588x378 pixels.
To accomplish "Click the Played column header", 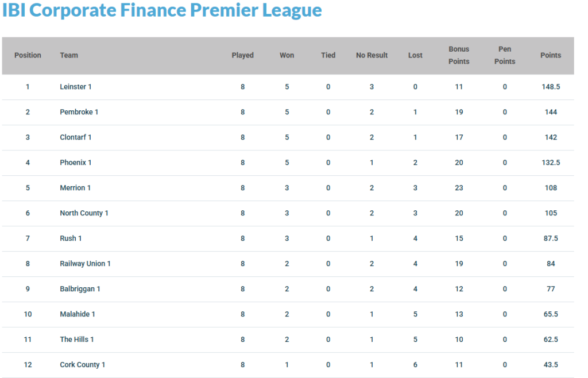I will coord(243,55).
